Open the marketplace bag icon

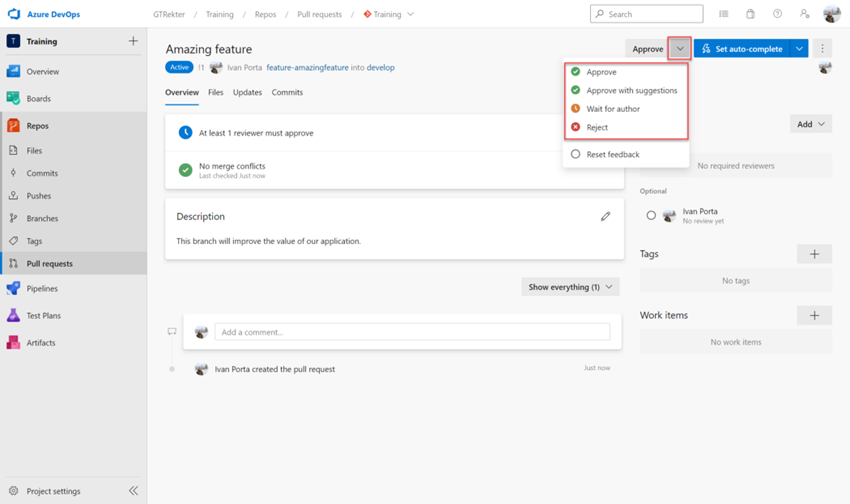coord(750,14)
